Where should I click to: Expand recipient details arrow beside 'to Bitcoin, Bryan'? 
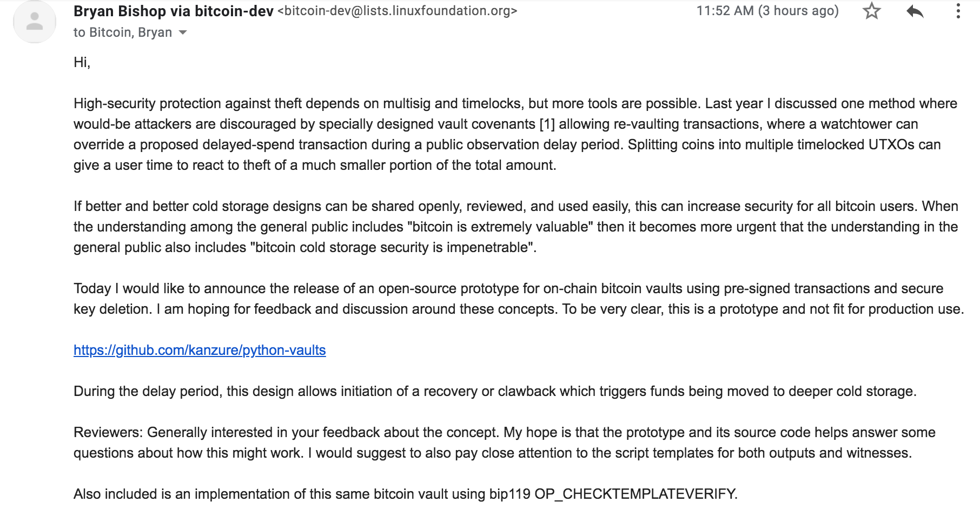pyautogui.click(x=183, y=32)
